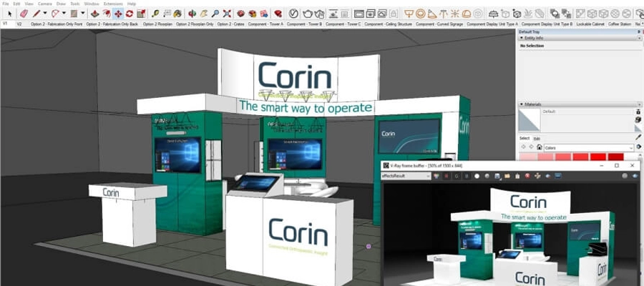
Task: Collapse the Entity Info panel
Action: coord(522,38)
